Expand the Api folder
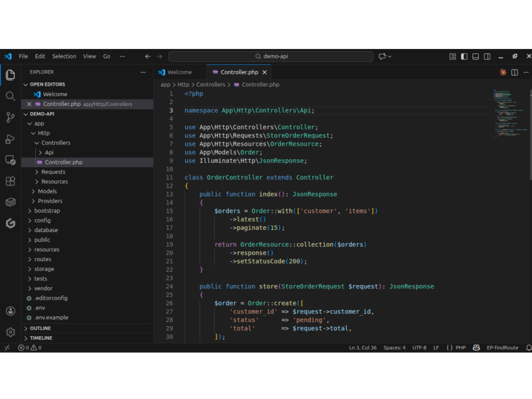532x399 pixels. click(x=49, y=153)
